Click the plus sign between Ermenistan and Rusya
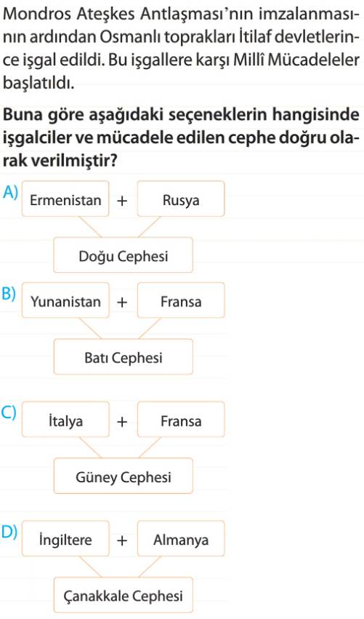This screenshot has height=619, width=364. 123,201
